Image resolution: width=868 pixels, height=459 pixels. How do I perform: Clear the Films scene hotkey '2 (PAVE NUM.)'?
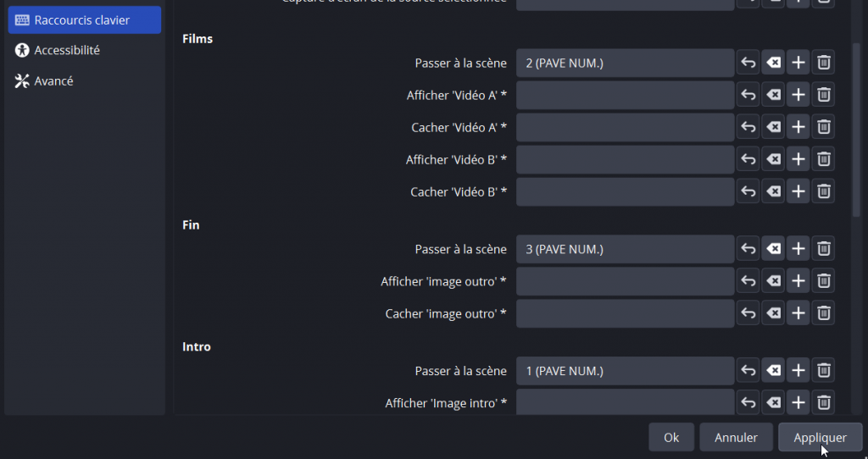click(773, 63)
